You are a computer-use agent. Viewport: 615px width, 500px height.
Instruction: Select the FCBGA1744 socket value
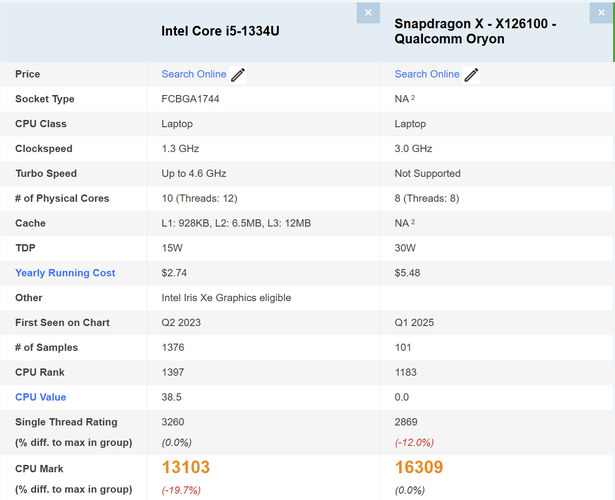190,99
